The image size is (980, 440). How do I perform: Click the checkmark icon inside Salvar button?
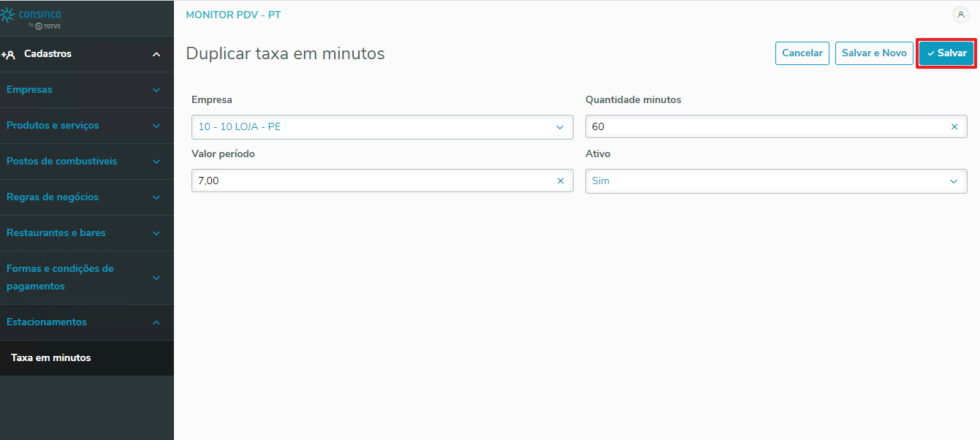[932, 53]
